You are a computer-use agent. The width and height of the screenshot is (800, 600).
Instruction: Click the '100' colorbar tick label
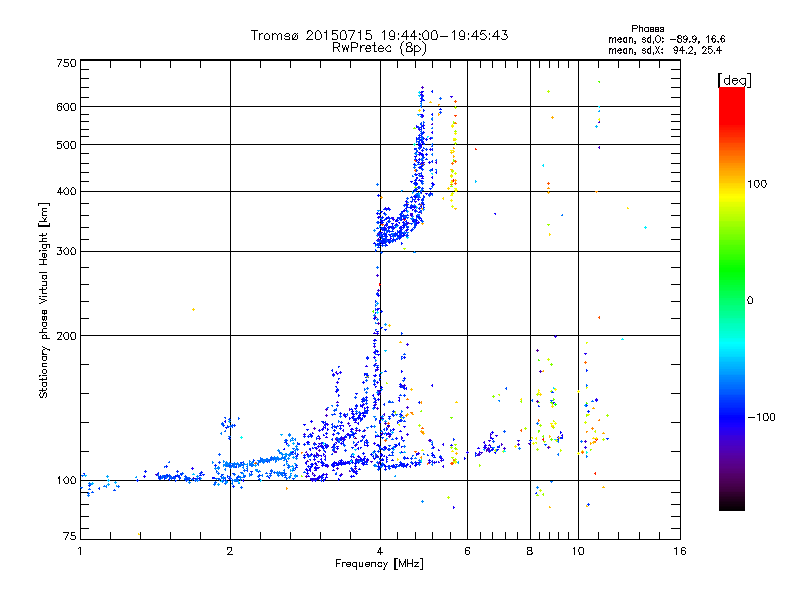pos(757,184)
